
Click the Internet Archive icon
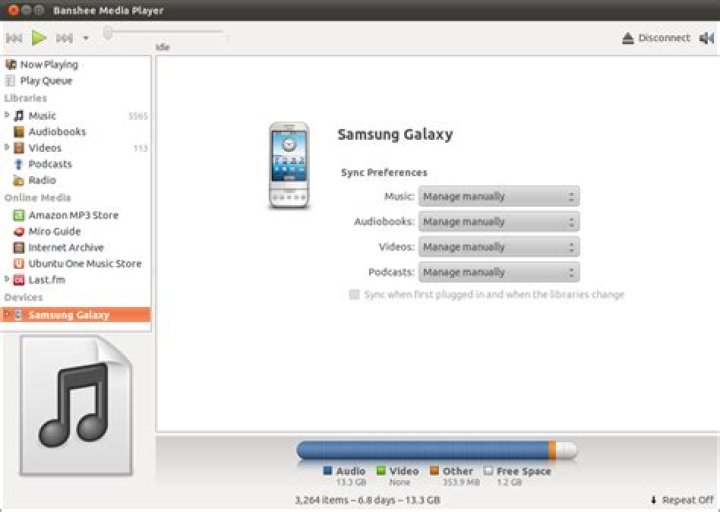click(19, 248)
